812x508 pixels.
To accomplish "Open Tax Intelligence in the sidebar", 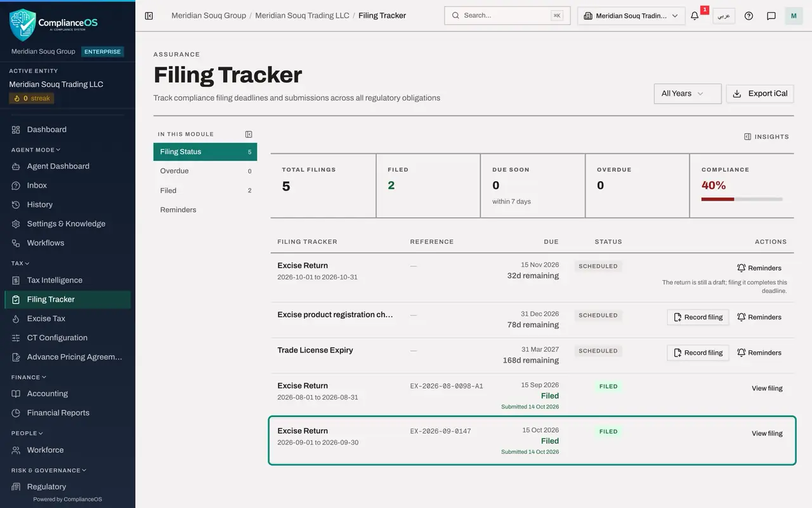I will 68,280.
